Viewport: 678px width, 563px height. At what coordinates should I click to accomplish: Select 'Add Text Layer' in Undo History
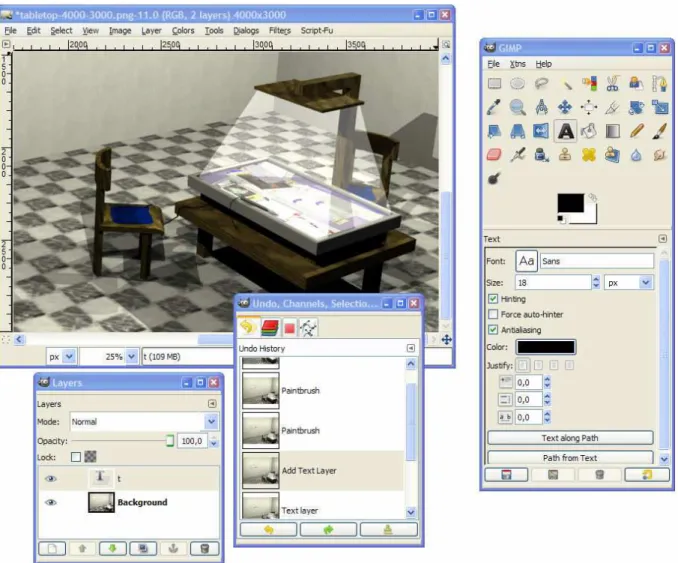[x=322, y=471]
